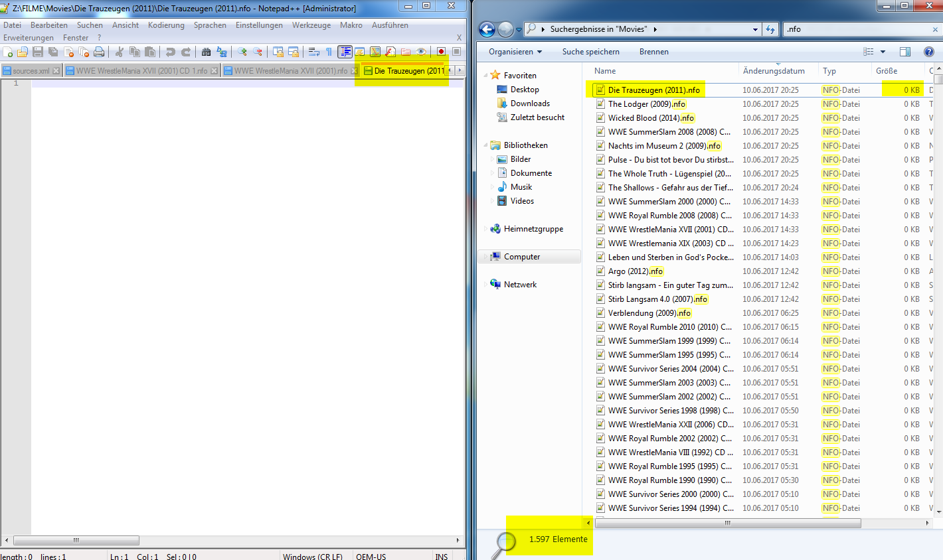Click the Undo arrow in Notepad++ toolbar
The image size is (943, 560).
point(170,52)
